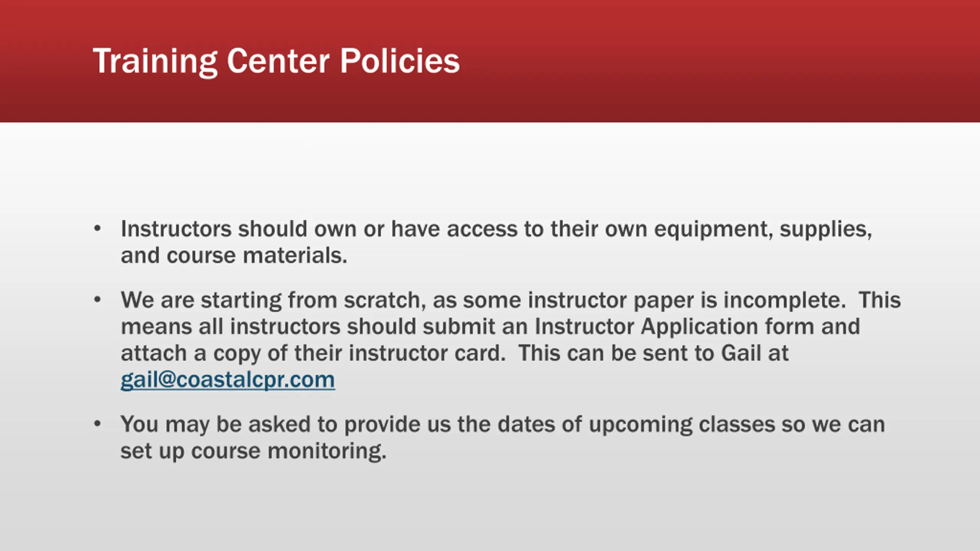Click the third bullet point marker
The image size is (980, 551).
click(x=97, y=424)
